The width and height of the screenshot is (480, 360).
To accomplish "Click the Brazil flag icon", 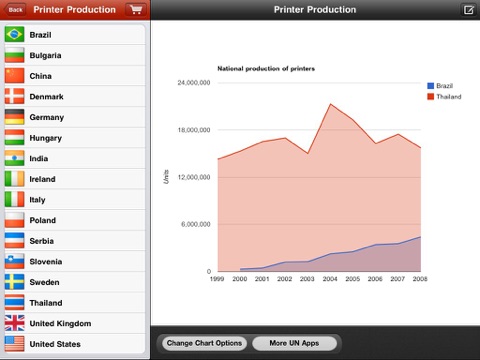I will pos(14,34).
